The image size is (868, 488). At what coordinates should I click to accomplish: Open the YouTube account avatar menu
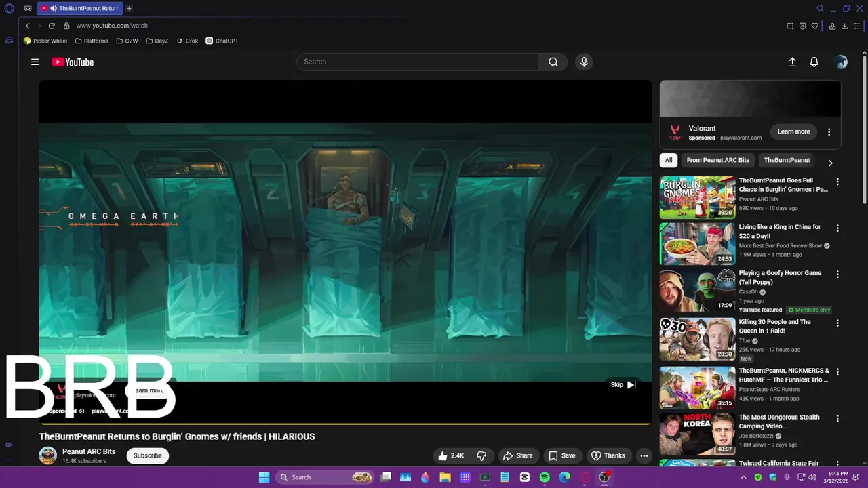click(841, 62)
